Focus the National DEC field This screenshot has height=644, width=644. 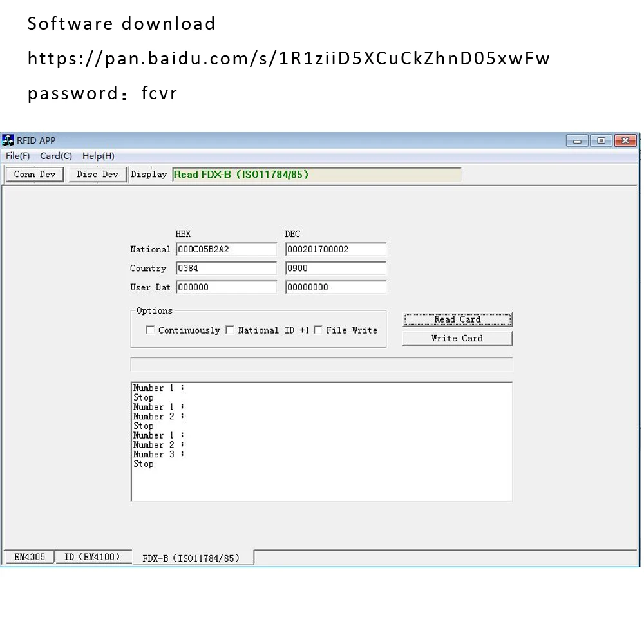[336, 249]
